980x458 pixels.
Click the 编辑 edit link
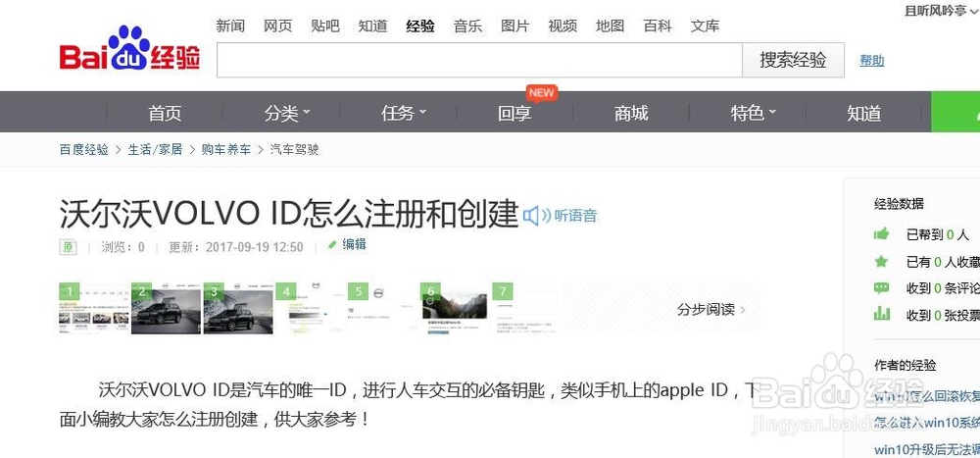pos(355,244)
